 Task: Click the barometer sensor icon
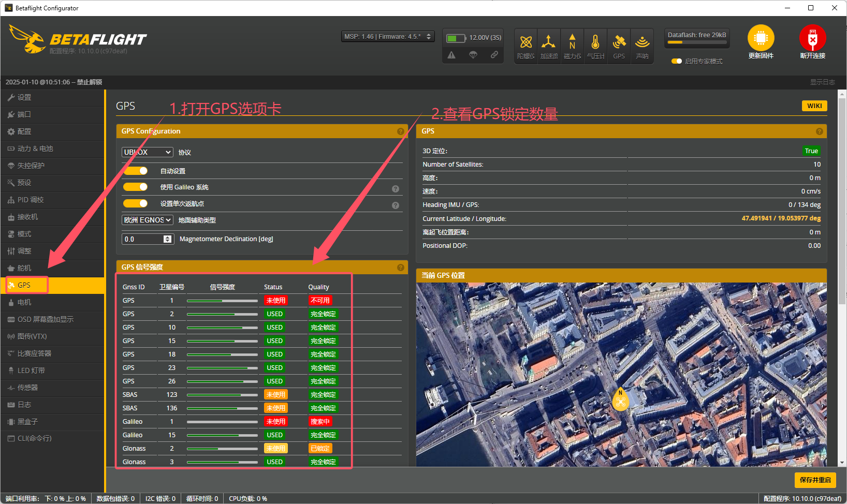tap(595, 42)
